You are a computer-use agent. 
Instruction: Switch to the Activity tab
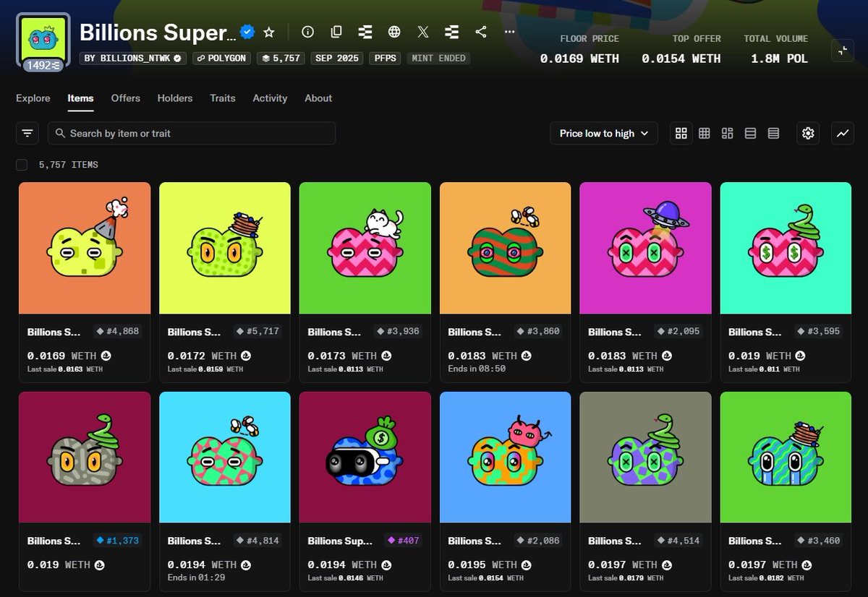tap(270, 98)
